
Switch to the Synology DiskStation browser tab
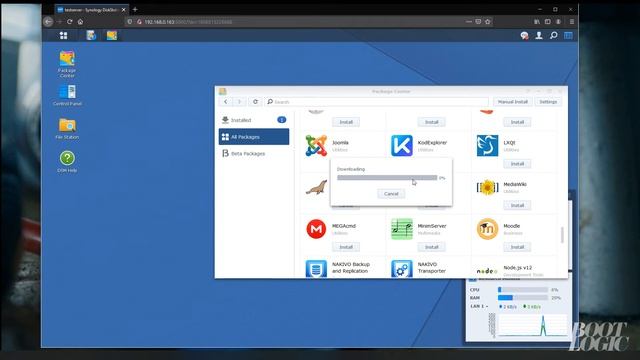pos(91,9)
